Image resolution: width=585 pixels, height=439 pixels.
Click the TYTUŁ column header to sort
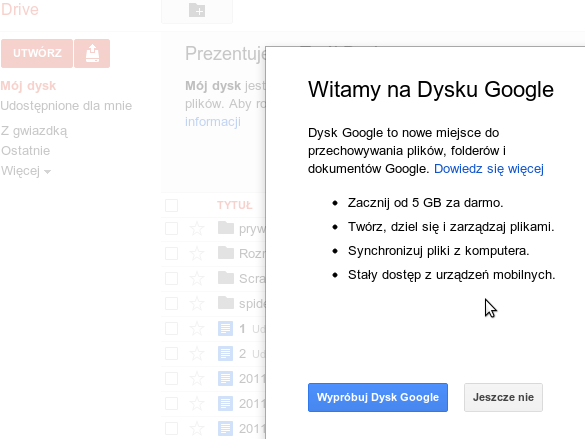235,205
